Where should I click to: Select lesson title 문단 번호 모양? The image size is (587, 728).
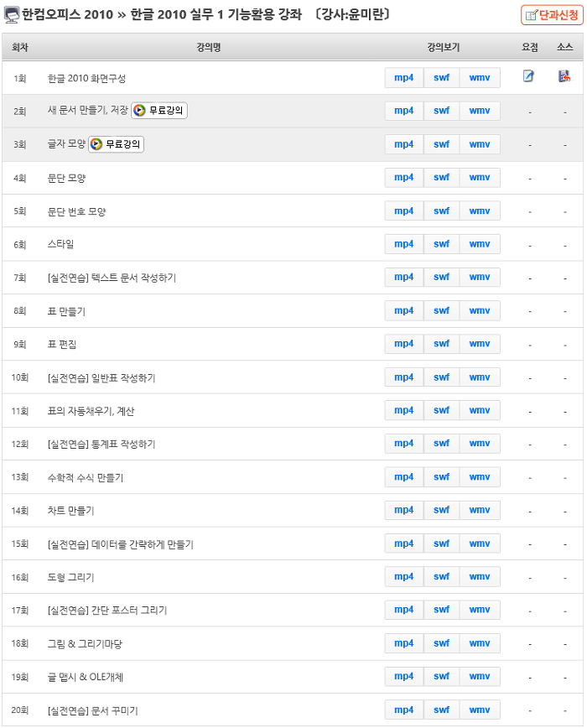[x=76, y=211]
